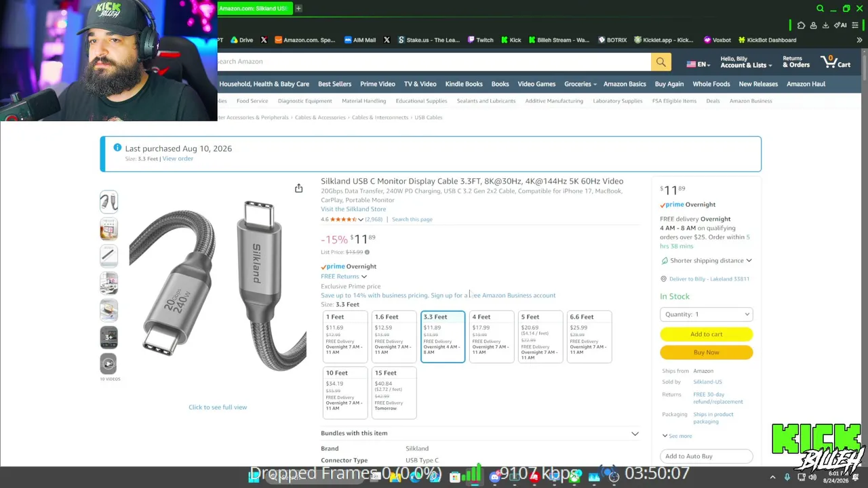Screen dimensions: 868x488
Task: Open the browser AI assistant icon
Action: (x=842, y=26)
